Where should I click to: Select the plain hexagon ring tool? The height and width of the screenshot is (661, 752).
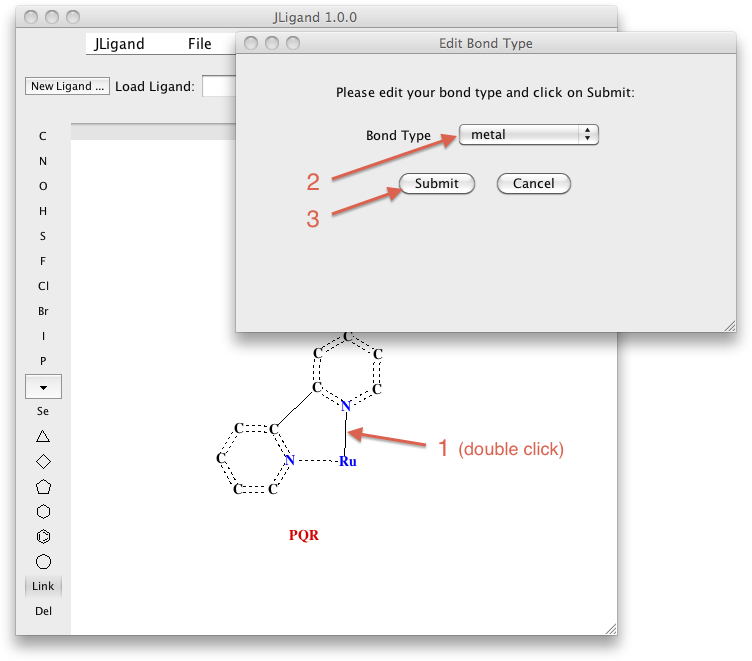(43, 512)
